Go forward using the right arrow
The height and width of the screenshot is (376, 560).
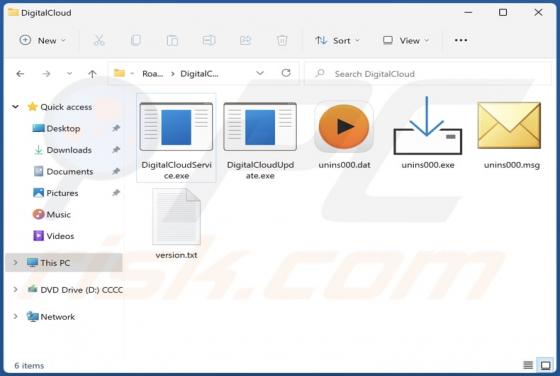click(46, 74)
